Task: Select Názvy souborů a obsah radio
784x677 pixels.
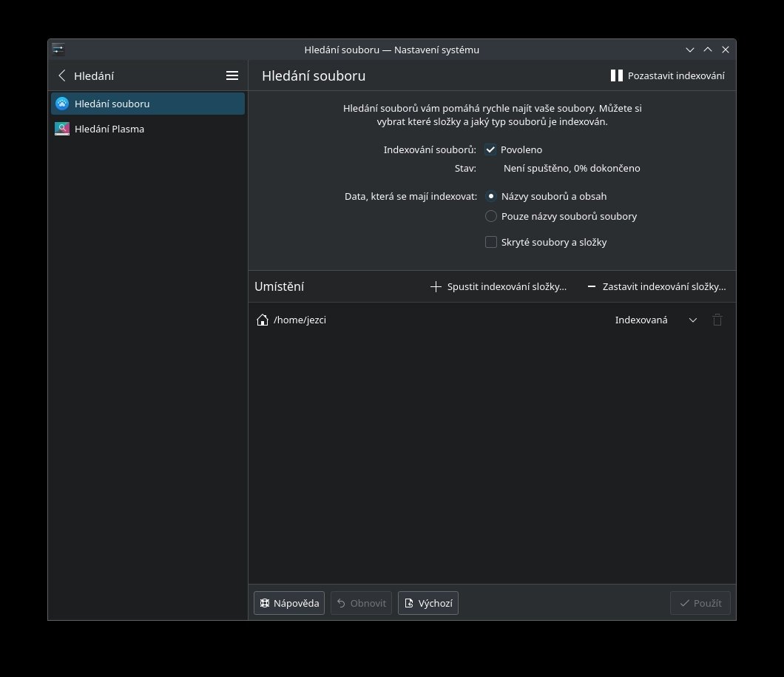Action: point(491,197)
